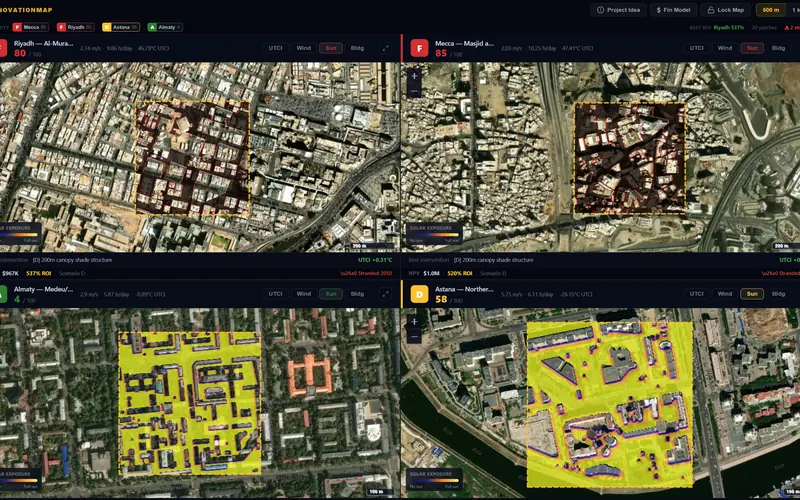Select the Almaty city chip
This screenshot has width=800, height=500.
tap(165, 27)
